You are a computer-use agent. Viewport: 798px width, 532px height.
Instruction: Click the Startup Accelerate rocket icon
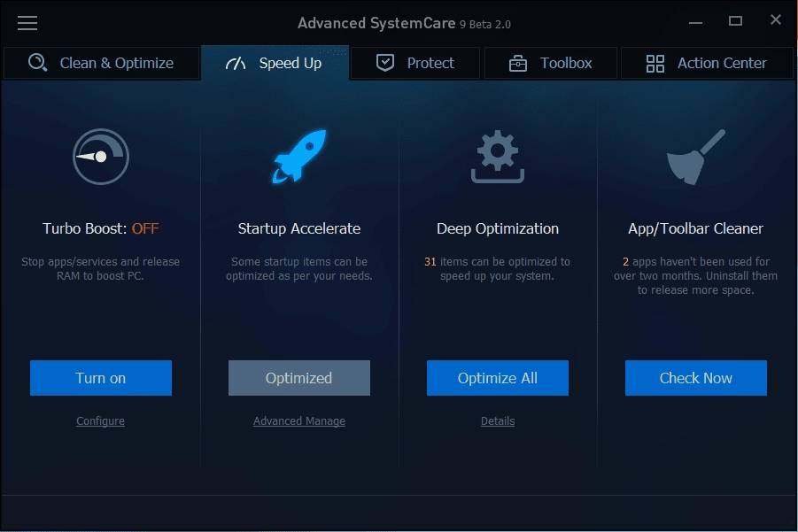(299, 156)
